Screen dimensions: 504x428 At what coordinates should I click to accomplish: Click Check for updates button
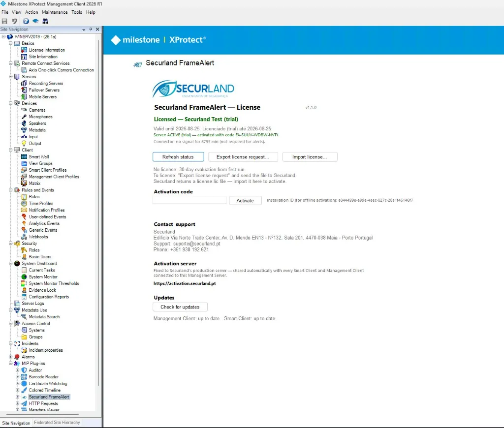coord(180,307)
